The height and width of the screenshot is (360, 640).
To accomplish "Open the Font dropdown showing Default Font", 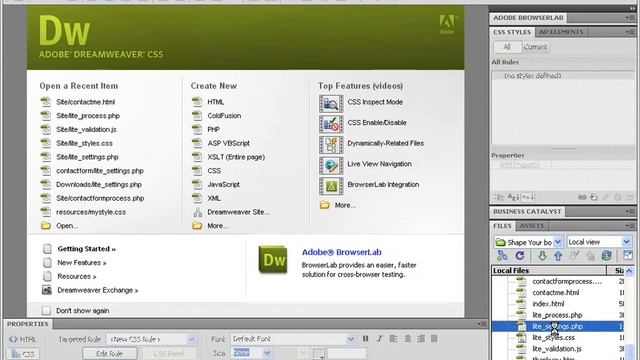I will click(x=350, y=339).
